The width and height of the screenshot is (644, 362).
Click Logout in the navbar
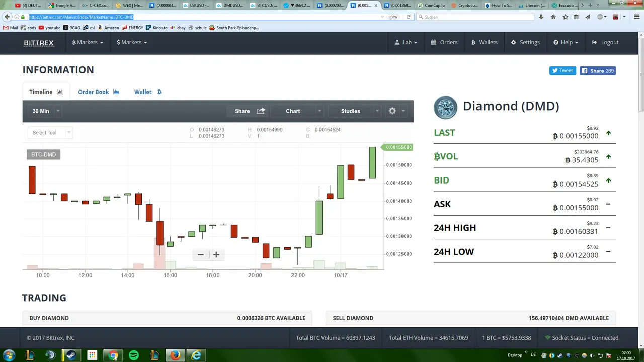pyautogui.click(x=605, y=42)
